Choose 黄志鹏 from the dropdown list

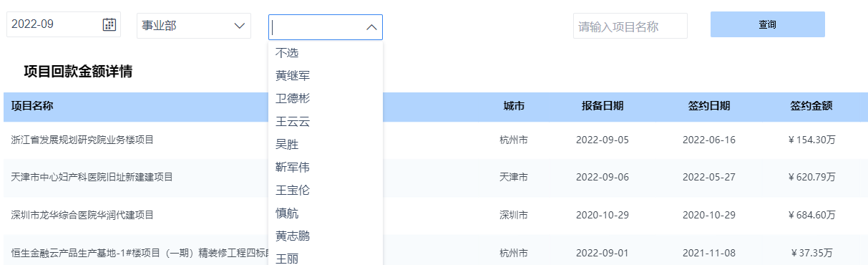pyautogui.click(x=293, y=236)
